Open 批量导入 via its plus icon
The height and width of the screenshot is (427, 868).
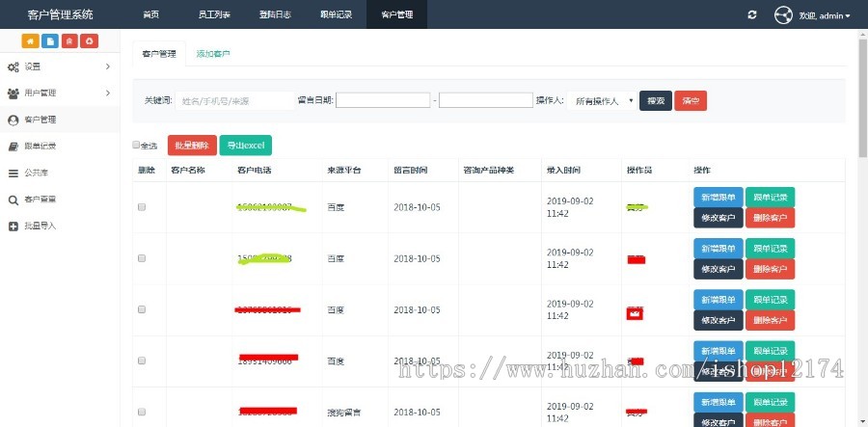tap(14, 227)
